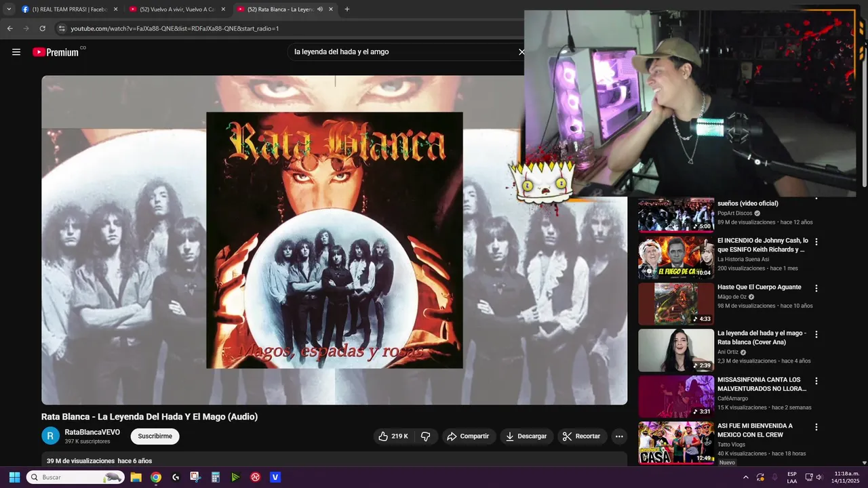
Task: Mute the Rata Blanca tab audio icon
Action: (319, 9)
